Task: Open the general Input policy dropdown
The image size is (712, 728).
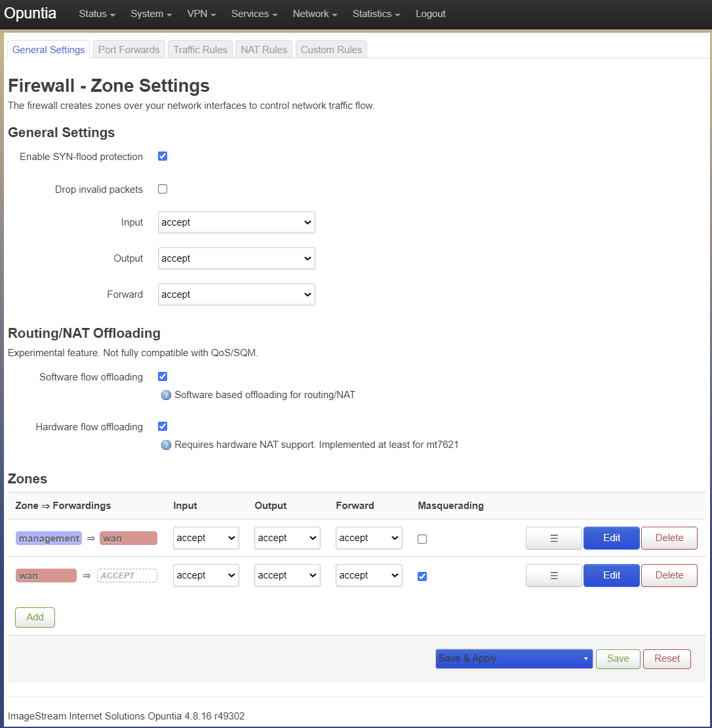Action: pyautogui.click(x=236, y=222)
